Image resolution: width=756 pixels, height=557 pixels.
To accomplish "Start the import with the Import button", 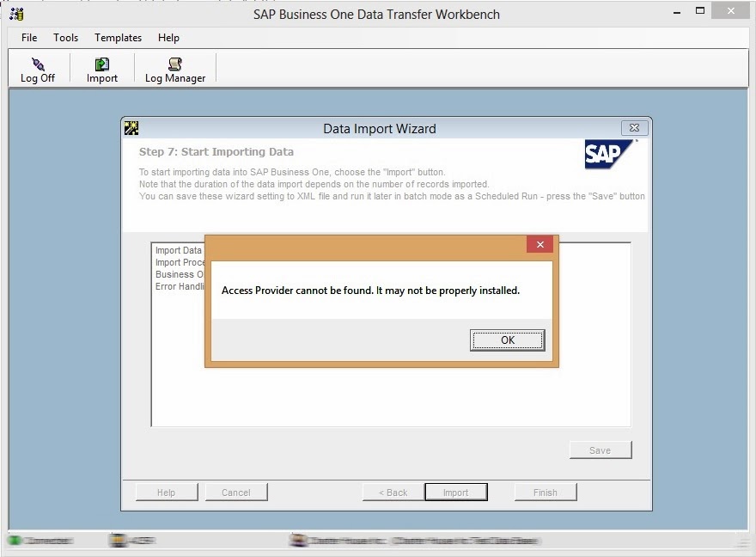I will click(x=456, y=492).
